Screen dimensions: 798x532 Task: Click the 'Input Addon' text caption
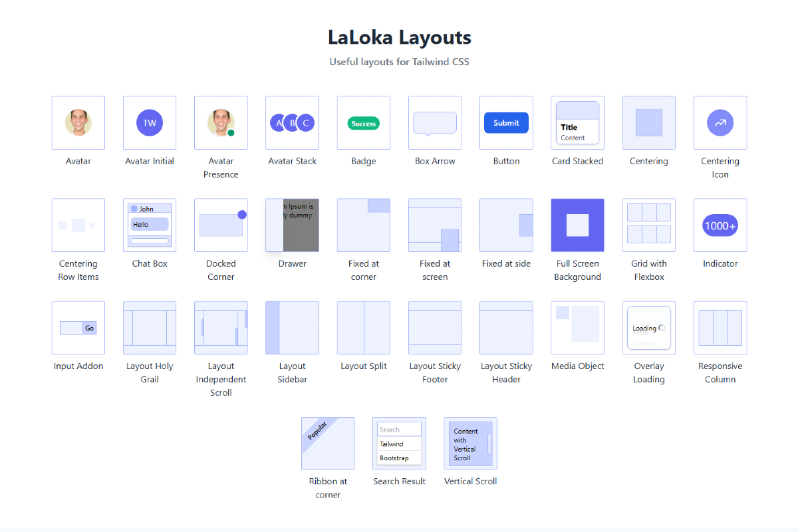click(78, 366)
